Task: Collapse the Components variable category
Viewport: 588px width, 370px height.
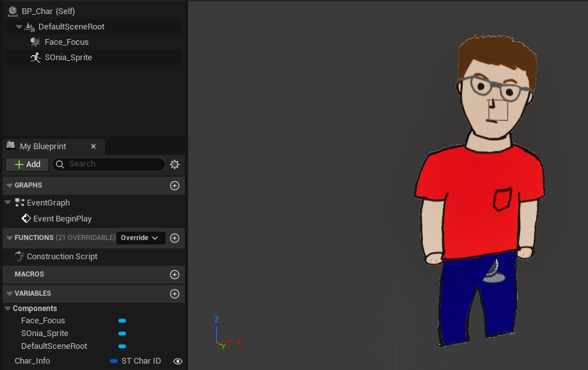Action: (x=8, y=309)
